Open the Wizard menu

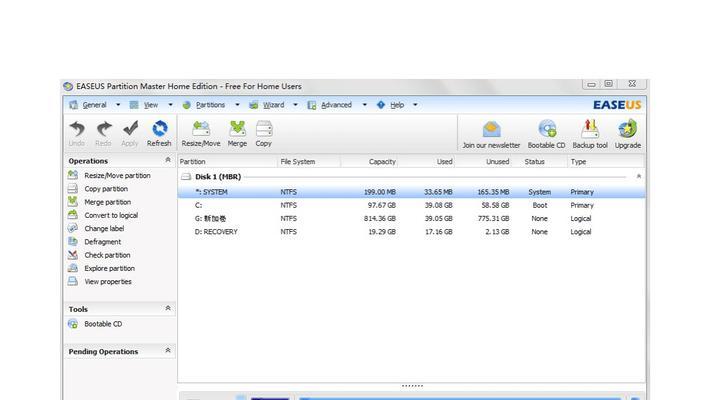273,105
